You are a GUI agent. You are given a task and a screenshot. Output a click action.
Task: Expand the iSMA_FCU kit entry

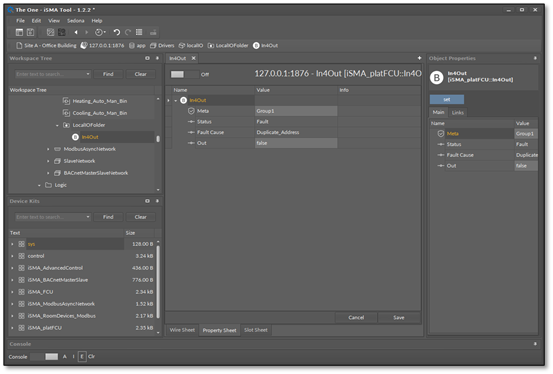click(12, 292)
